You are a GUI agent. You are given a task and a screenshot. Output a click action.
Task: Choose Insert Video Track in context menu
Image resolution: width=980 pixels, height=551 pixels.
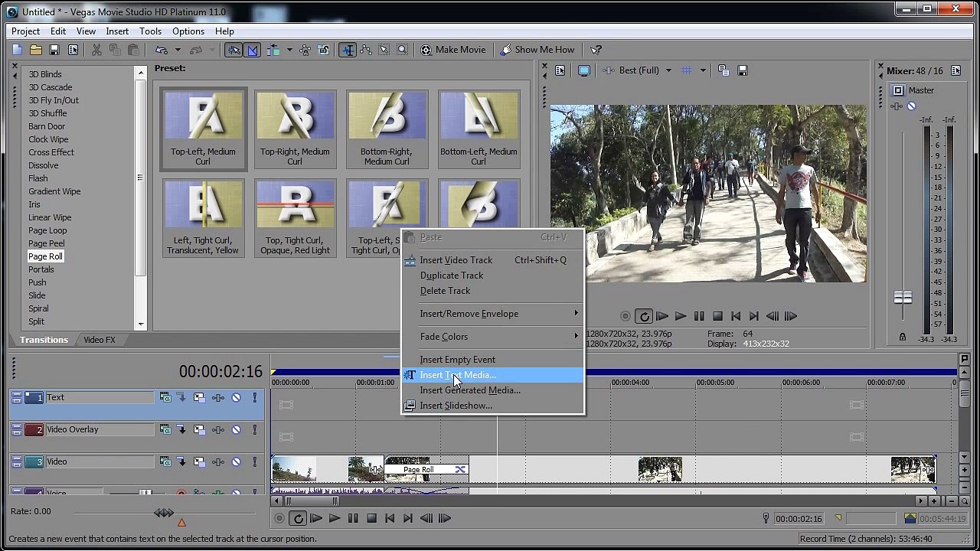click(x=493, y=260)
